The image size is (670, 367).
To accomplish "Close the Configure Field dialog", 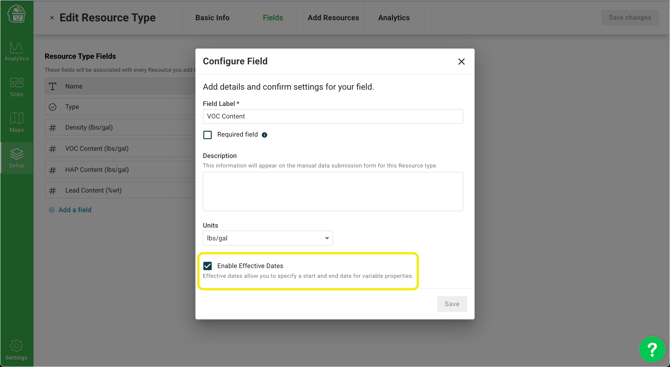I will pos(461,62).
